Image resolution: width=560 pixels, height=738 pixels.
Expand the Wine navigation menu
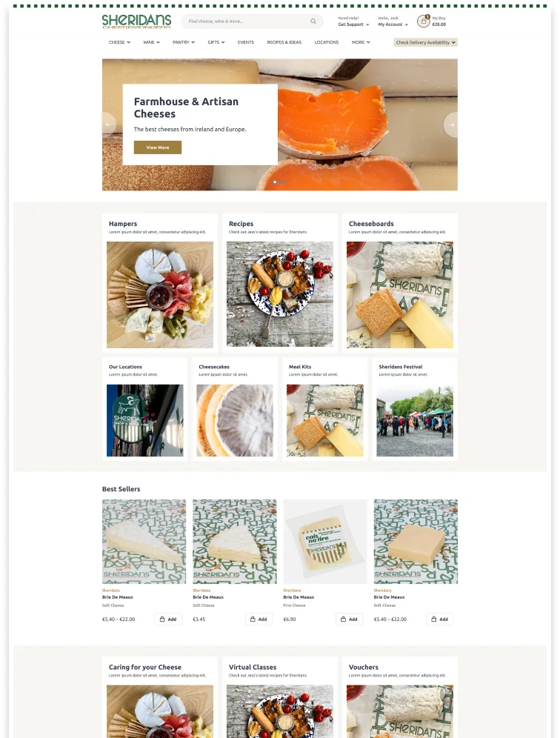pos(152,42)
